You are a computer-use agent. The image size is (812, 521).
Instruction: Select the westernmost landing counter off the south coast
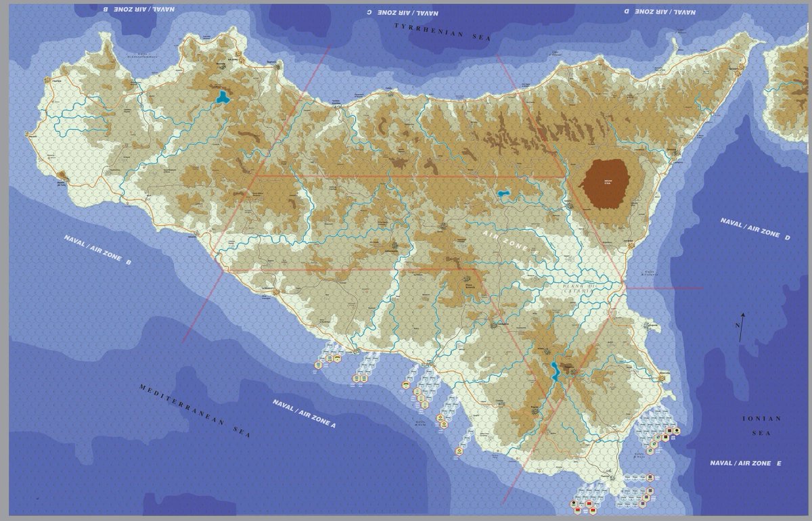coord(318,365)
